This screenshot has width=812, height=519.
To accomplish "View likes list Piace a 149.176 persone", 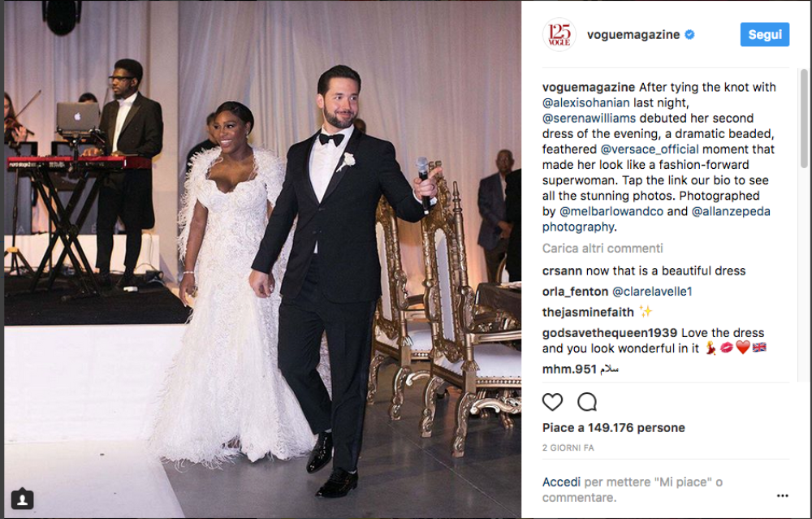I will coord(613,428).
